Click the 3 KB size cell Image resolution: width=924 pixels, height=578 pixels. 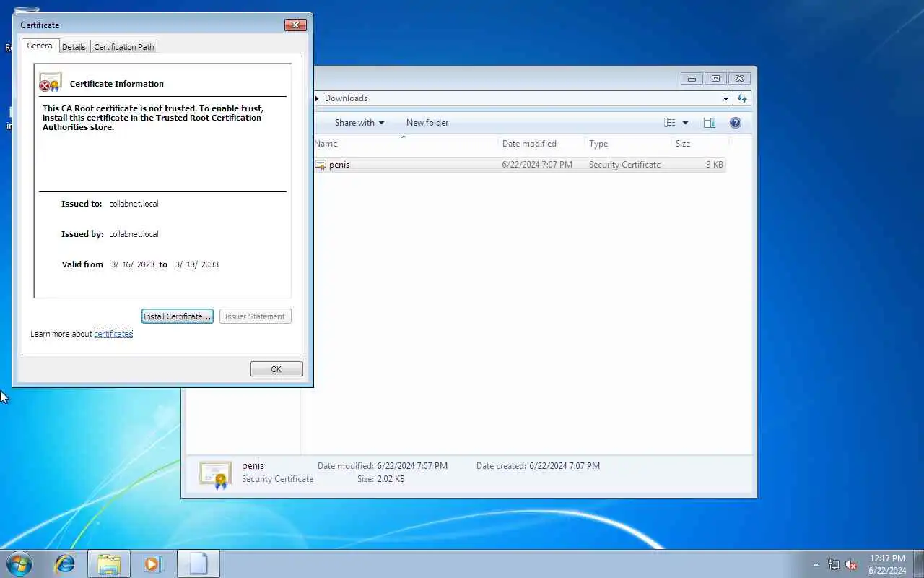point(714,165)
